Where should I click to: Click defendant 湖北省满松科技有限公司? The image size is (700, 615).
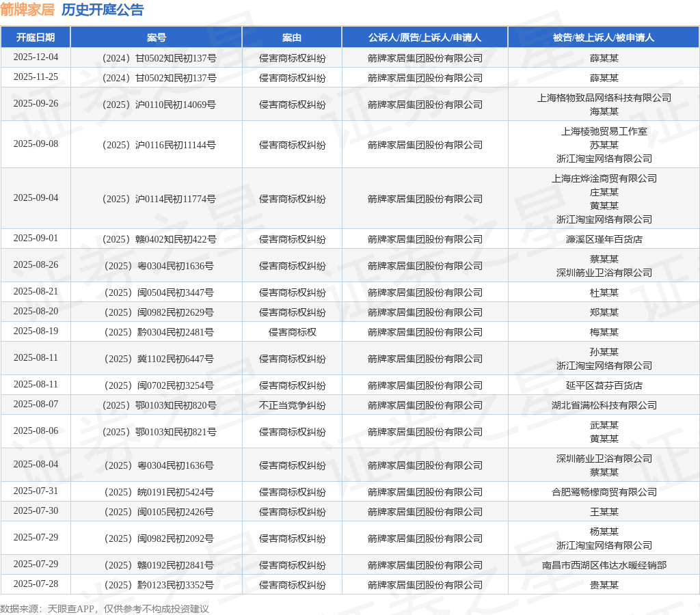(x=604, y=406)
